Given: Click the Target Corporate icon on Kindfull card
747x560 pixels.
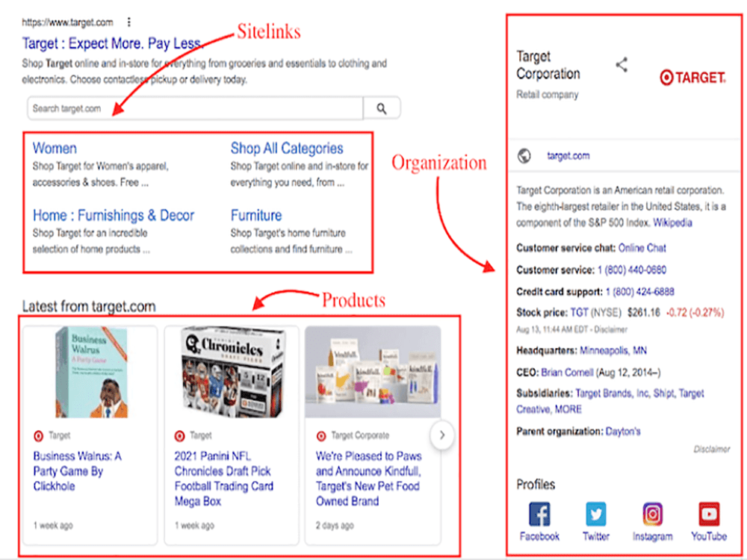Looking at the screenshot, I should click(x=323, y=435).
